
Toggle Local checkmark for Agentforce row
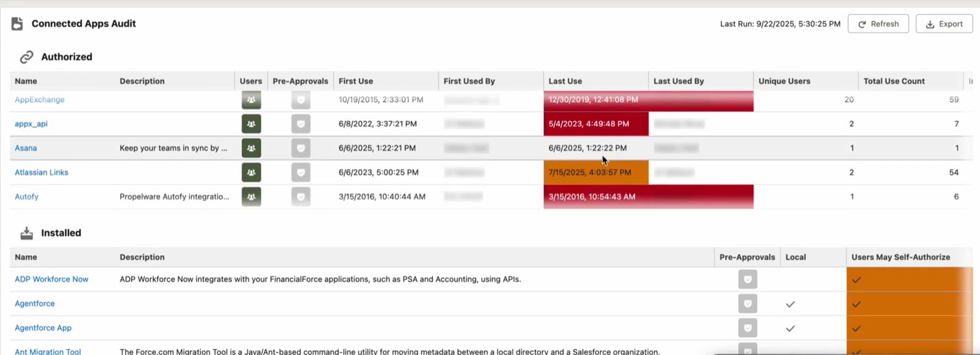(x=791, y=304)
